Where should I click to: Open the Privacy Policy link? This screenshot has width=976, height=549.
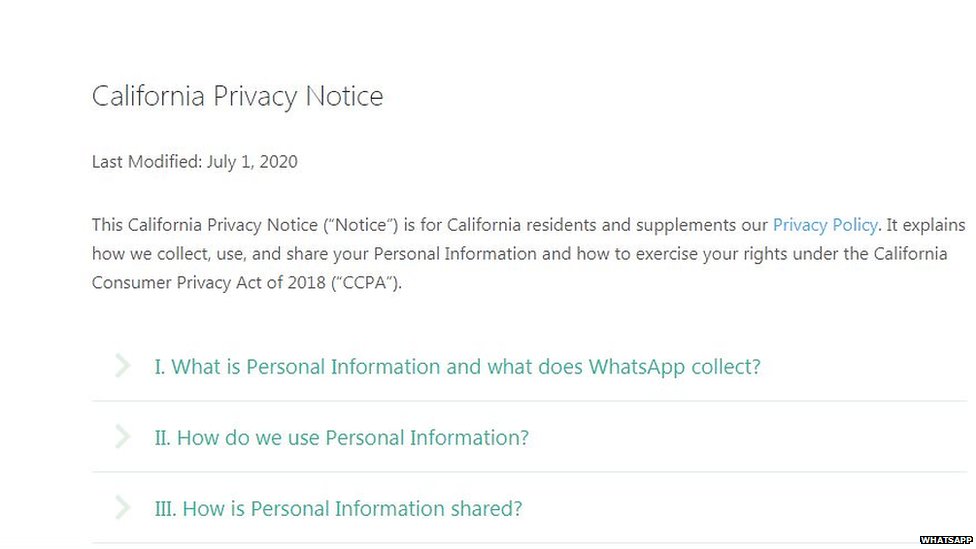825,225
